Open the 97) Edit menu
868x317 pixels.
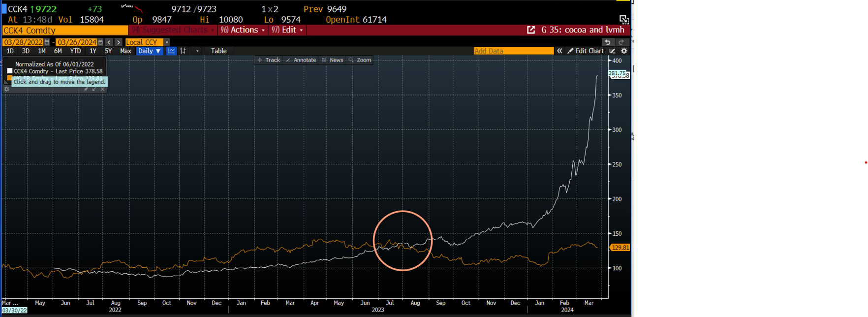point(287,30)
